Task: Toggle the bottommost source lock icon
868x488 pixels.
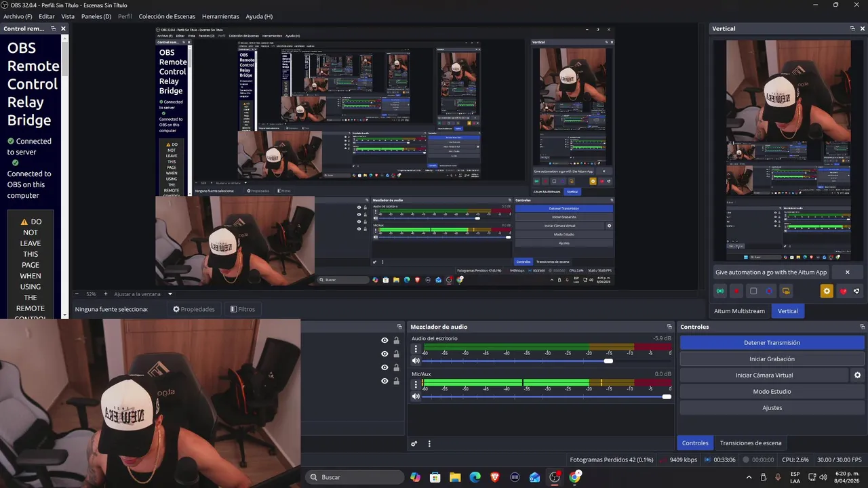Action: (396, 381)
